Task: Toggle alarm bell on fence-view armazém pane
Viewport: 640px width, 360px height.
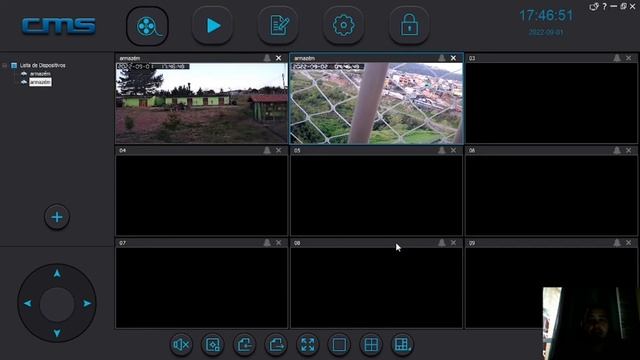Action: click(x=442, y=58)
